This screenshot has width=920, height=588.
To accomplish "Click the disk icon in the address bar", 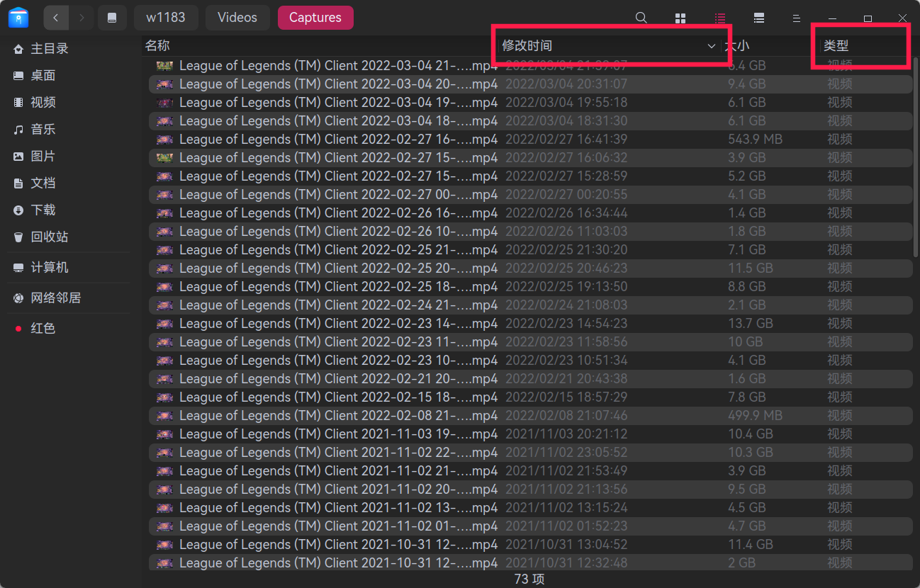I will [112, 18].
